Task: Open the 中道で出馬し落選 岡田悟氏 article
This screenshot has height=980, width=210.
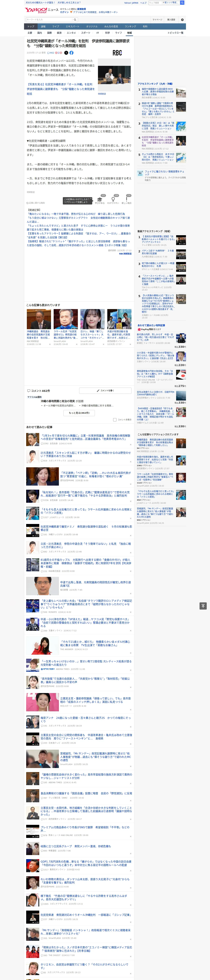Action: coord(95,584)
